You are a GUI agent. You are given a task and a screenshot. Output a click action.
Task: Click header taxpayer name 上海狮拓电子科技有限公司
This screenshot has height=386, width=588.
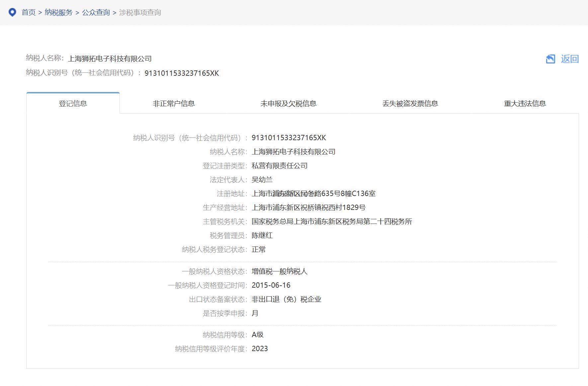tap(110, 59)
